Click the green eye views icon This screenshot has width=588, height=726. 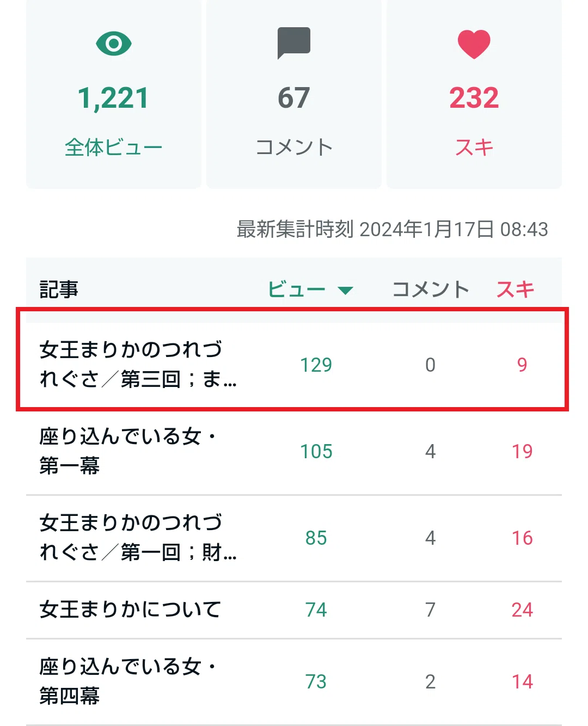click(113, 44)
